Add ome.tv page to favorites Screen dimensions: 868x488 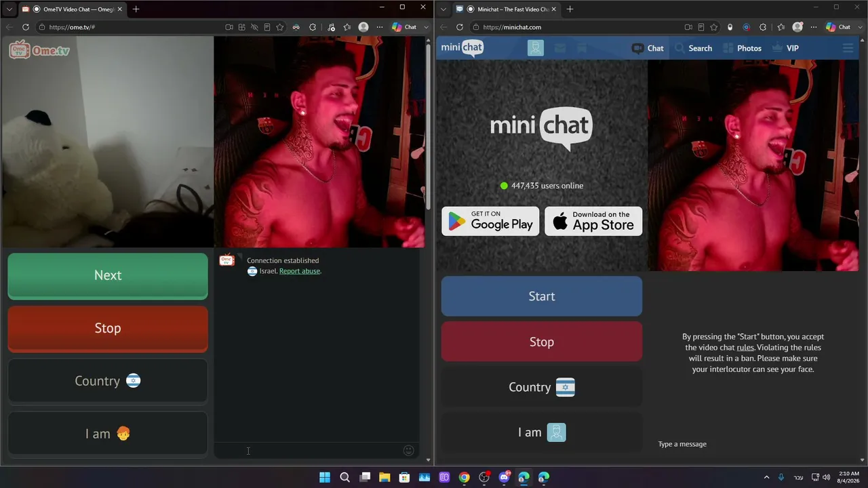coord(279,27)
